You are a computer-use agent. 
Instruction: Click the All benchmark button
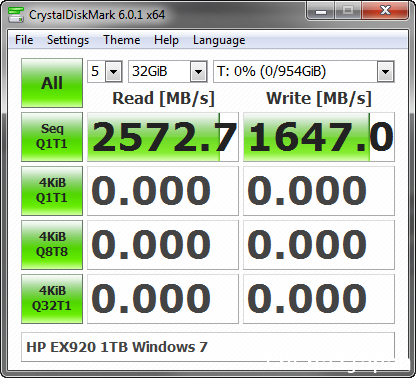click(x=52, y=83)
